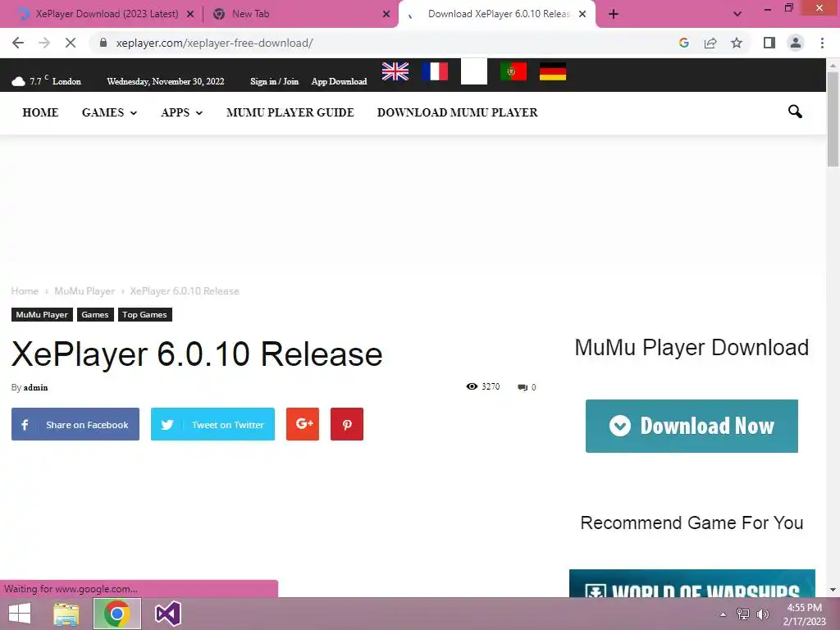The width and height of the screenshot is (840, 630).
Task: Open File Explorer from taskbar
Action: (66, 614)
